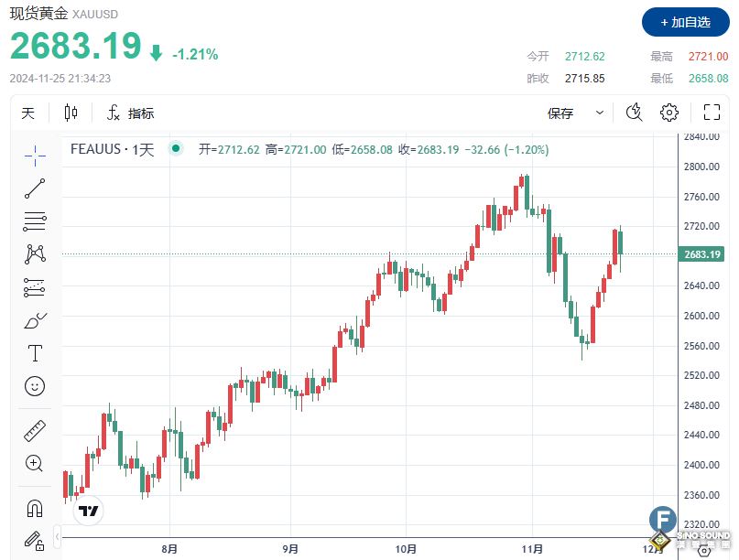Open the Fibonacci retracement tool

pos(35,221)
